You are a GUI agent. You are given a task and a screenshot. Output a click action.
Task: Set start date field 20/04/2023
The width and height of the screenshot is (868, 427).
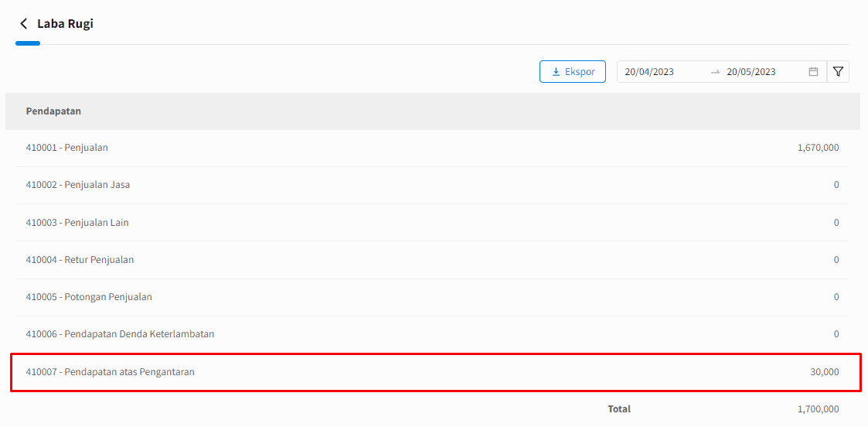tap(649, 71)
